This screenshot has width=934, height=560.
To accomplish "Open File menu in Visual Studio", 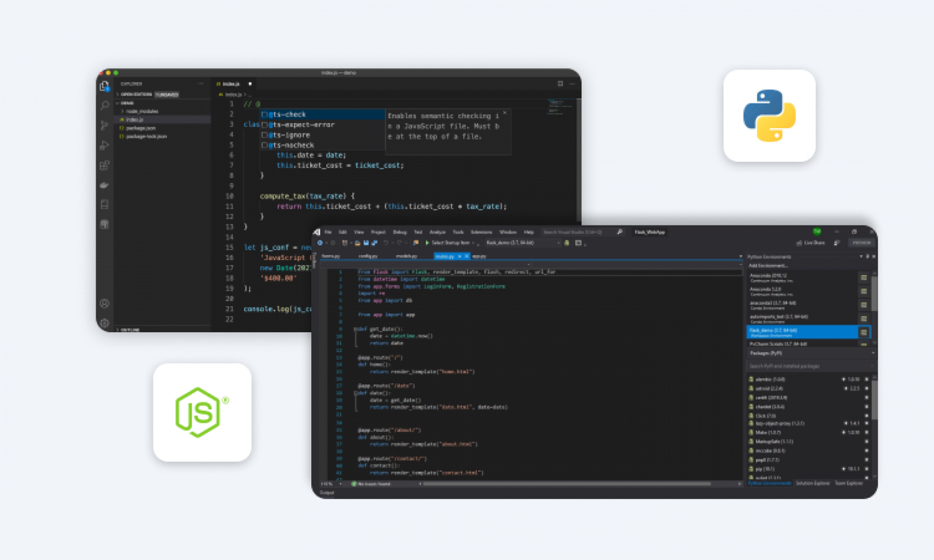I will click(328, 232).
